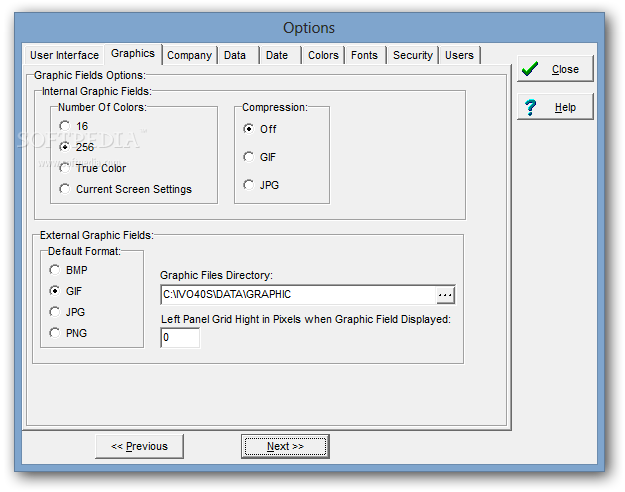The width and height of the screenshot is (625, 492).
Task: Click the Close button
Action: 555,69
